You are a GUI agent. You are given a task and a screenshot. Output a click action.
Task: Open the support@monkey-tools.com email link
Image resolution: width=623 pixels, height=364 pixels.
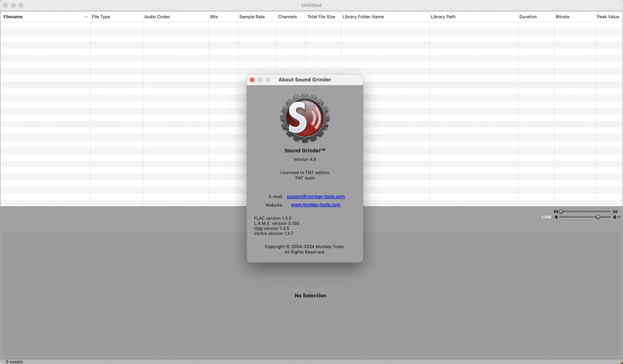click(x=315, y=196)
